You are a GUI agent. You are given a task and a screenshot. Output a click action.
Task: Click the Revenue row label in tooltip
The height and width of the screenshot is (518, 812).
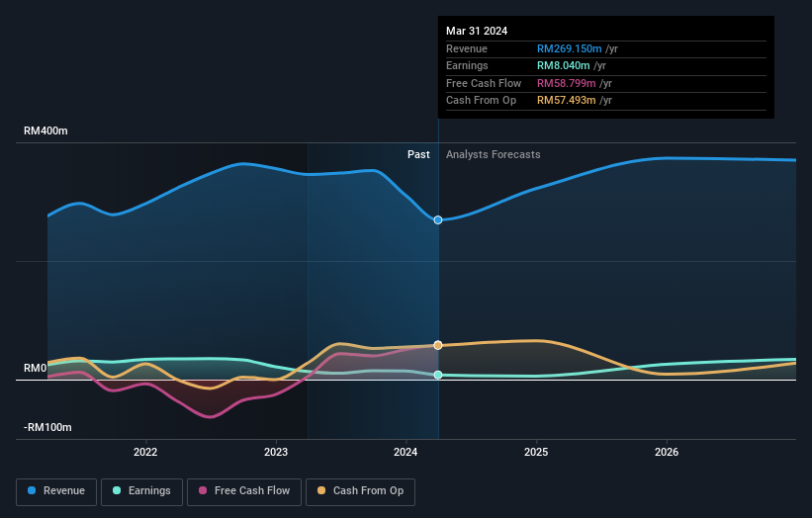pyautogui.click(x=467, y=48)
